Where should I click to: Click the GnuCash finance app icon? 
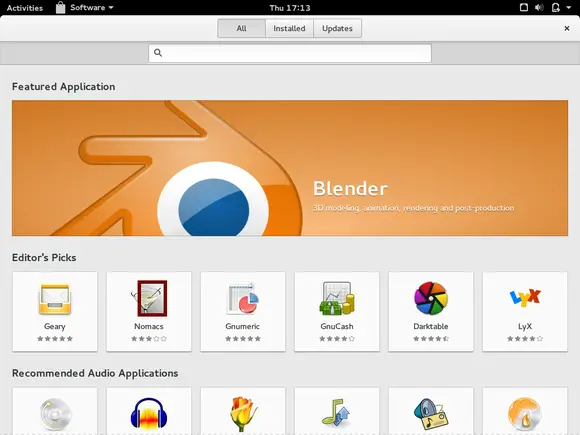(337, 298)
